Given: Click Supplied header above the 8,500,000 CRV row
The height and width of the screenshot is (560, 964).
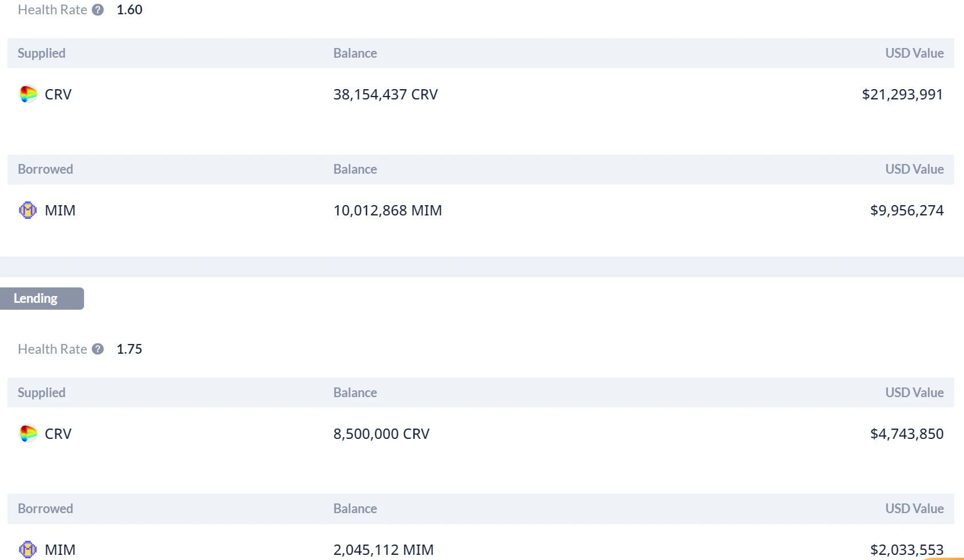Looking at the screenshot, I should (42, 393).
